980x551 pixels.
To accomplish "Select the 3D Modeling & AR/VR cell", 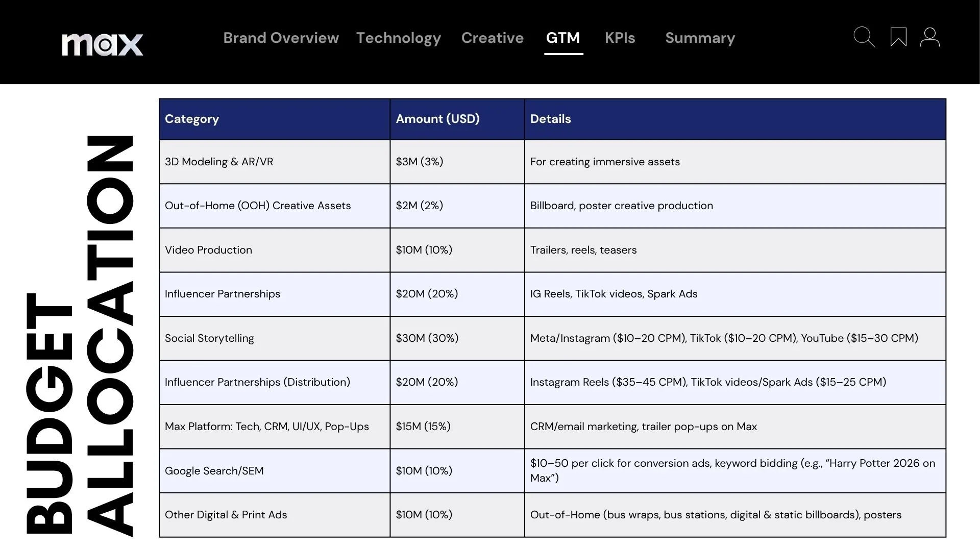I will coord(219,162).
